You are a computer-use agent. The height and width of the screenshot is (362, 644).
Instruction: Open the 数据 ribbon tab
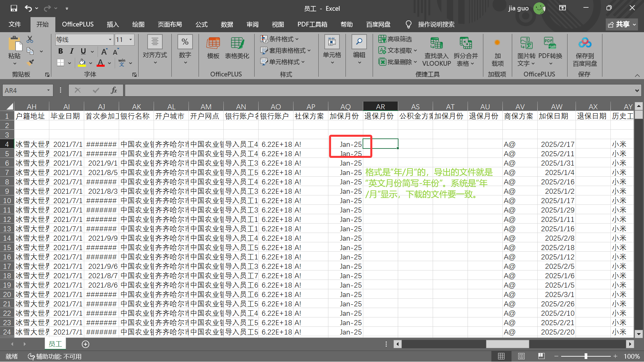[x=227, y=24]
